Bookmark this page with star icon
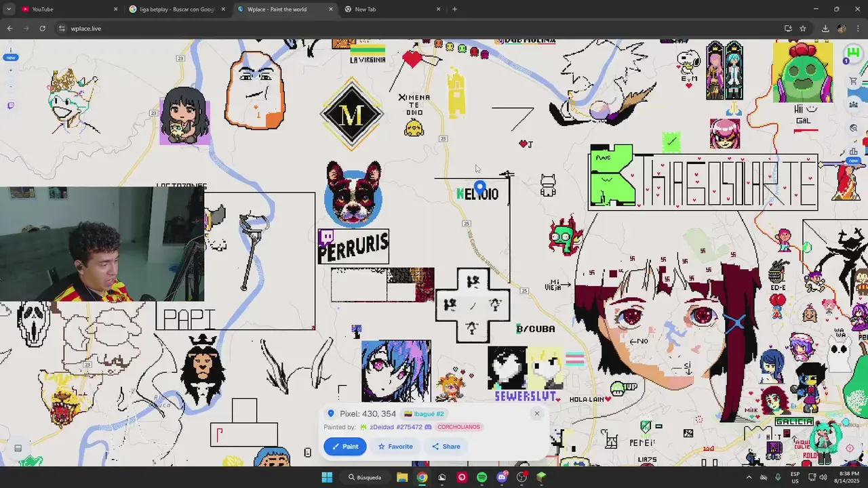The image size is (868, 488). pyautogui.click(x=803, y=28)
